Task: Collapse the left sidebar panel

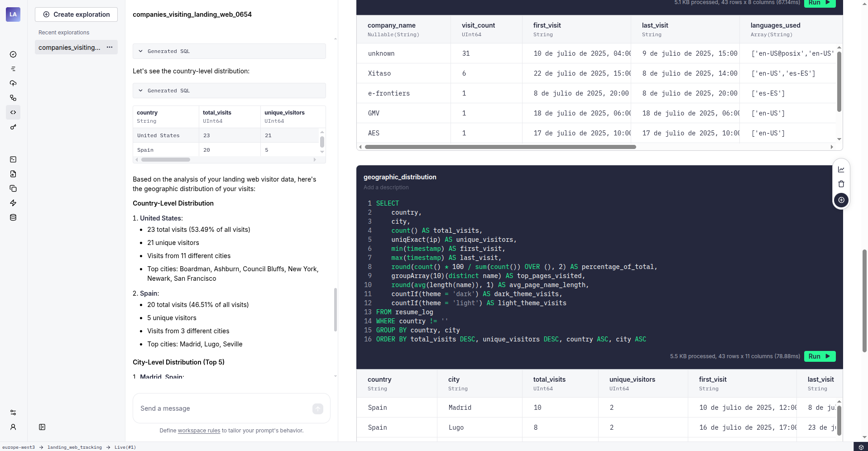Action: 42,427
